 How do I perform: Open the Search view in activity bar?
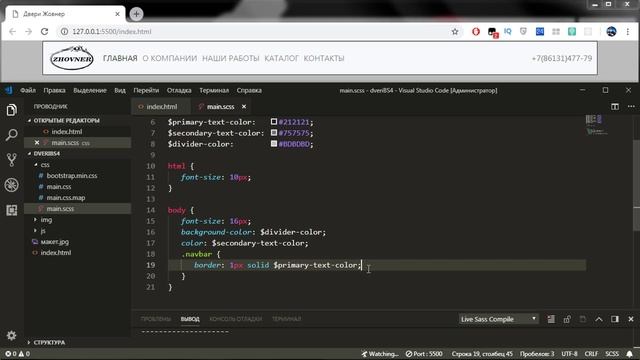(x=11, y=135)
